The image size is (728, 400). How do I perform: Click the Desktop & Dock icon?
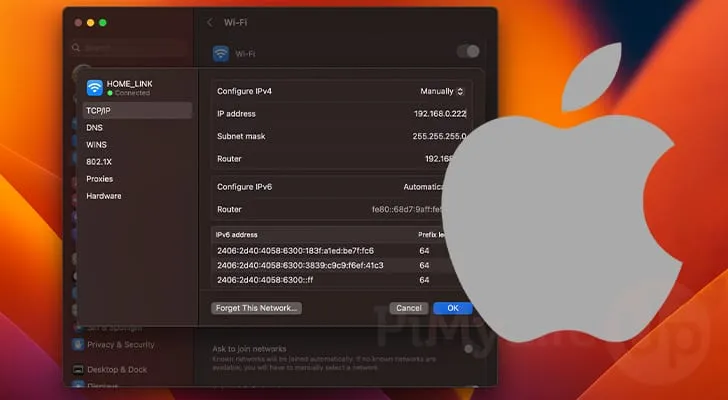point(78,369)
